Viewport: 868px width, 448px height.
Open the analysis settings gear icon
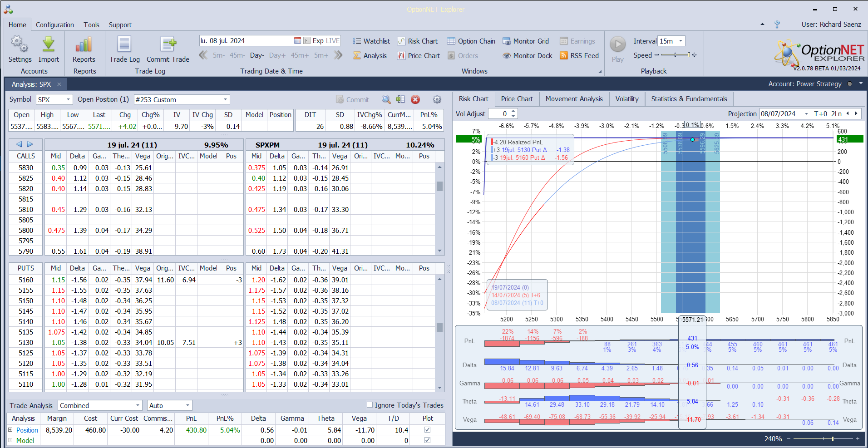tap(437, 99)
